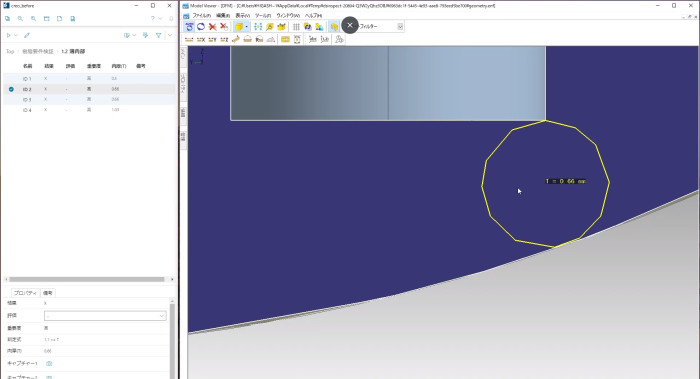Click the Z-axis section view icon
This screenshot has height=379, width=700.
224,40
